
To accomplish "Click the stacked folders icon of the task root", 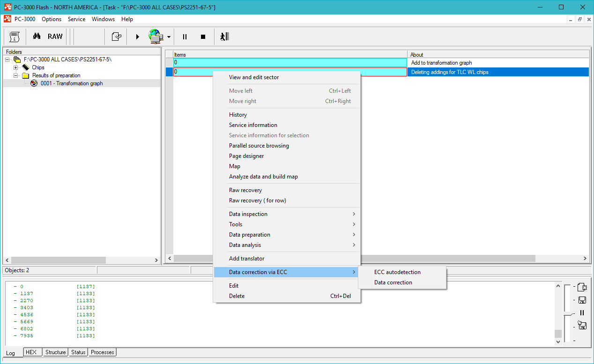I will (x=17, y=59).
